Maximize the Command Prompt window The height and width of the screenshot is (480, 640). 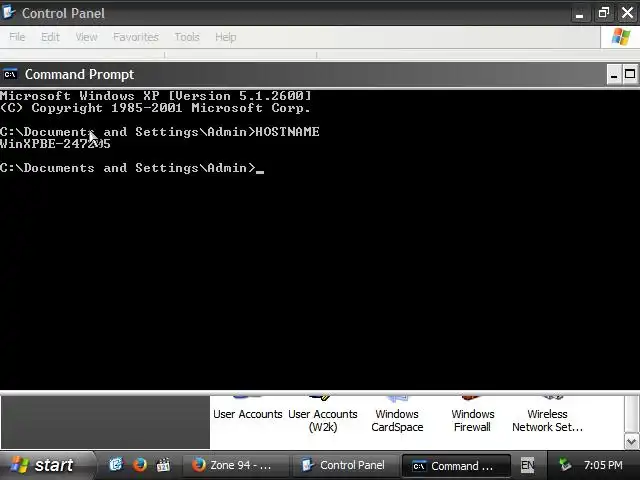click(630, 75)
